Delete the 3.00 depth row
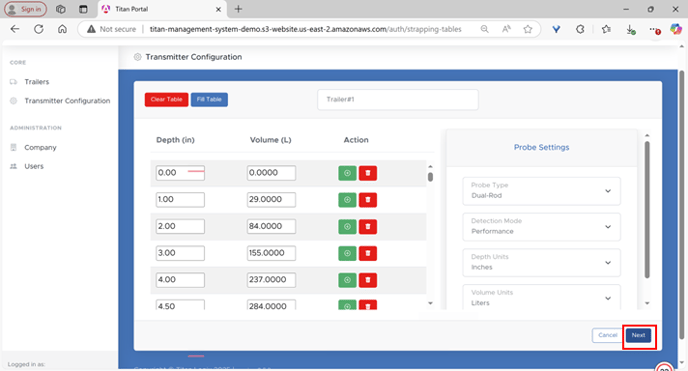Screen dimensions: 688x371 pyautogui.click(x=368, y=253)
